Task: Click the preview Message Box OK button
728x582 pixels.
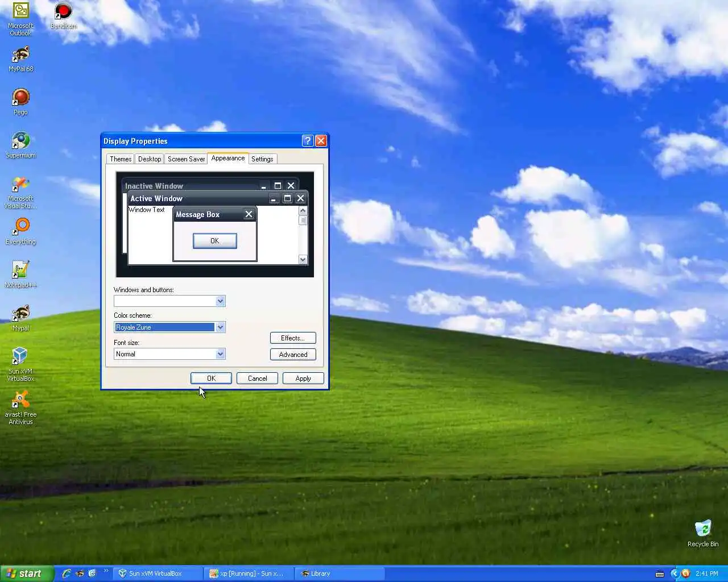Action: [214, 241]
